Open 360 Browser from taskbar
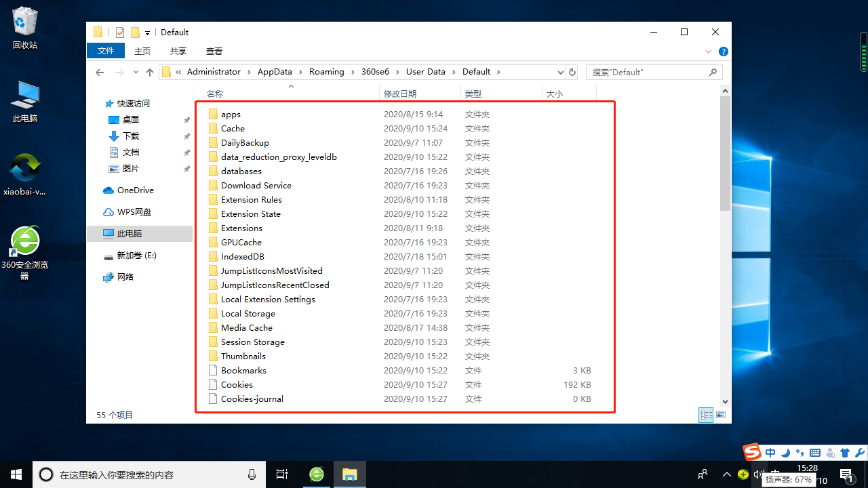Screen dimensions: 868x488 pyautogui.click(x=317, y=474)
